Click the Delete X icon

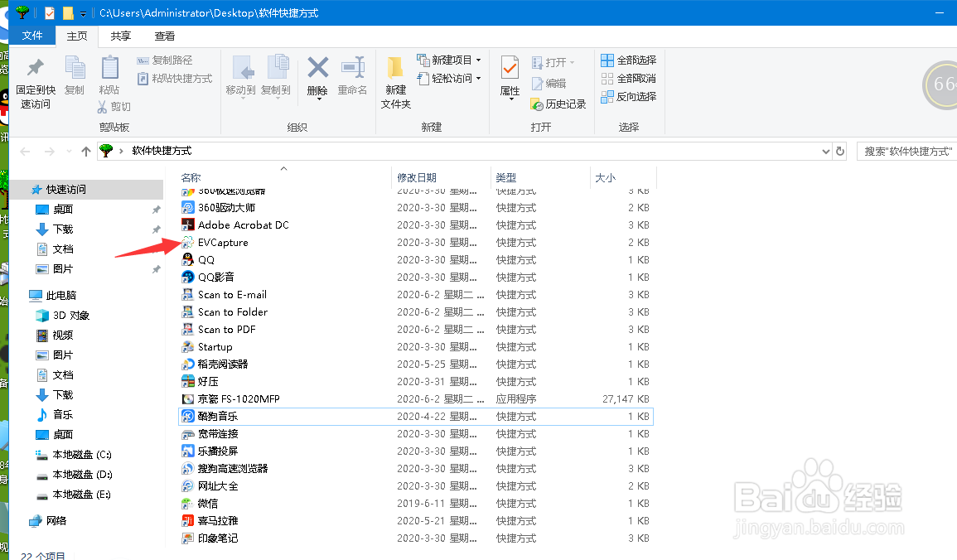point(317,67)
